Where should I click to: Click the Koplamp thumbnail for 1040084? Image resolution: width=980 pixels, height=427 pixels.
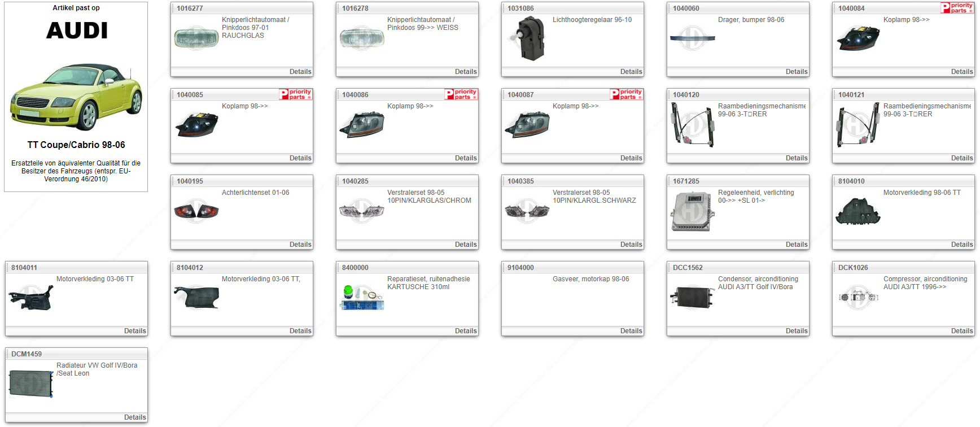point(858,38)
